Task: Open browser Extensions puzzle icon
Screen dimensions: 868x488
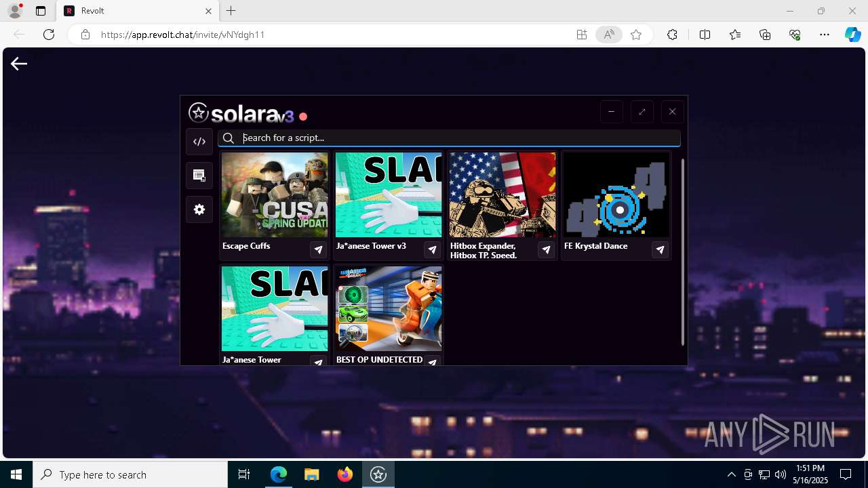Action: pos(672,35)
